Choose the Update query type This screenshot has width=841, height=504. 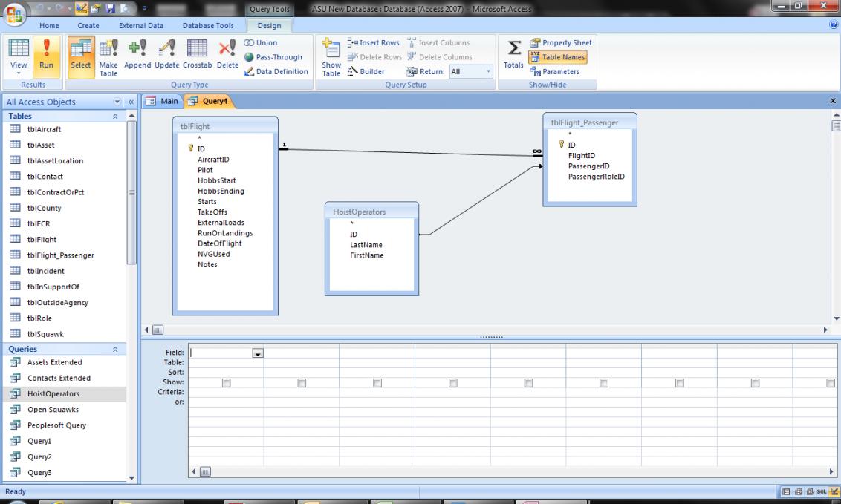pyautogui.click(x=167, y=53)
